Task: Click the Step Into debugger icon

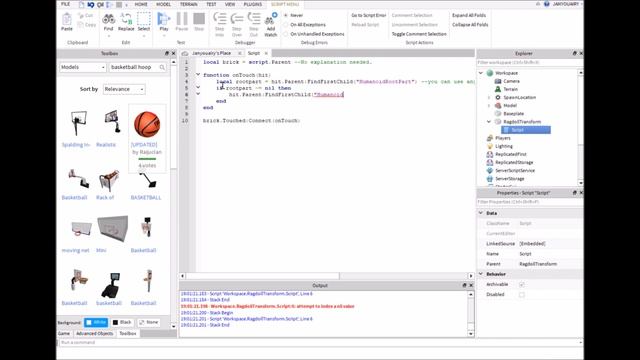Action: 220,19
